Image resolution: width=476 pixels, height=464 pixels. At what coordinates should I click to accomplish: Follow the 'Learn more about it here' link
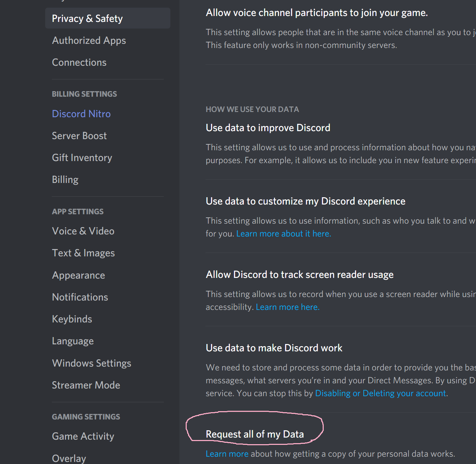tap(284, 234)
